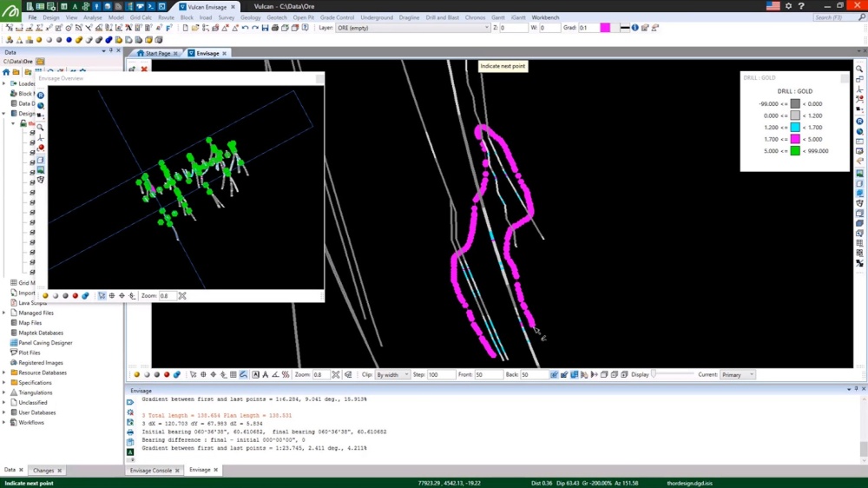868x488 pixels.
Task: Click the zoom magnifier icon in overview sidebar
Action: (x=41, y=128)
